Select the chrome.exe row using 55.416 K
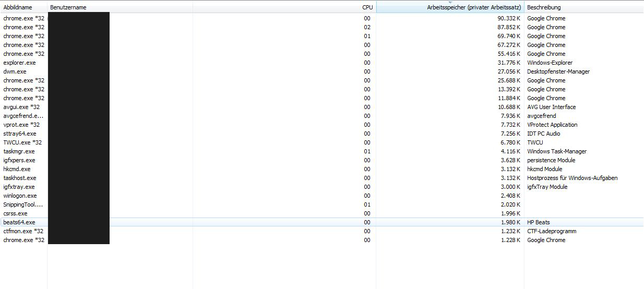Screen dimensions: 644x289 click(x=322, y=54)
